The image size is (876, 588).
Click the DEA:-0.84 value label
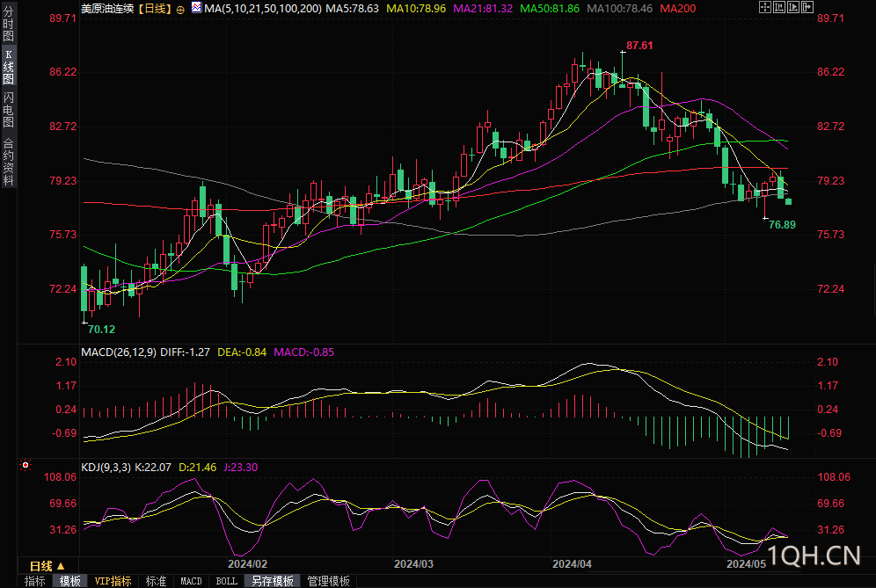point(242,352)
